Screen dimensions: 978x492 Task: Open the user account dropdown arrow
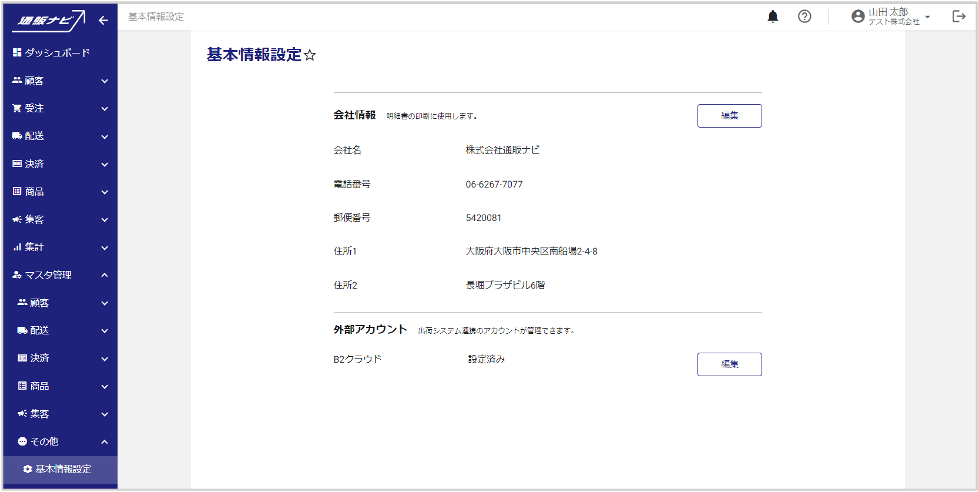coord(927,17)
